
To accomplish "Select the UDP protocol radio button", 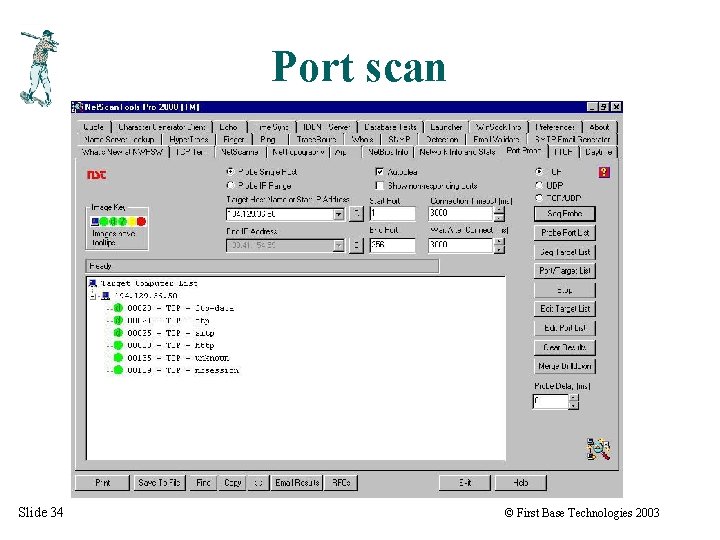I will tap(539, 185).
